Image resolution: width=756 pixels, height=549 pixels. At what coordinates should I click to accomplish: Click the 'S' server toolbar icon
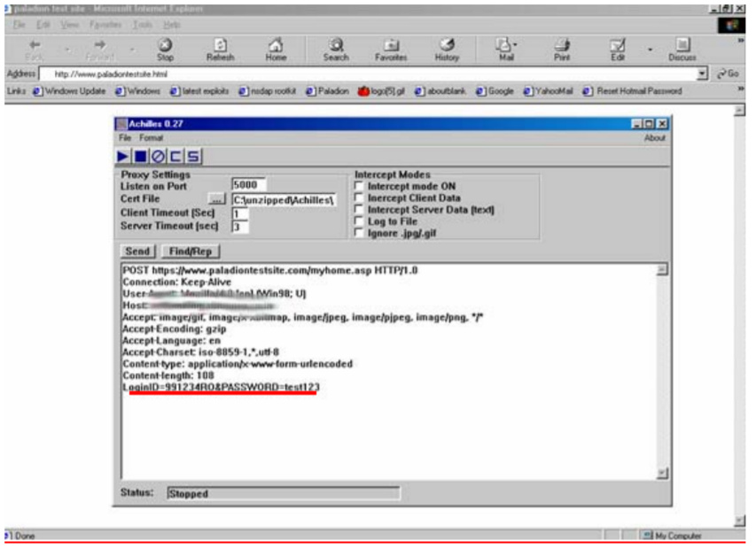[x=192, y=157]
